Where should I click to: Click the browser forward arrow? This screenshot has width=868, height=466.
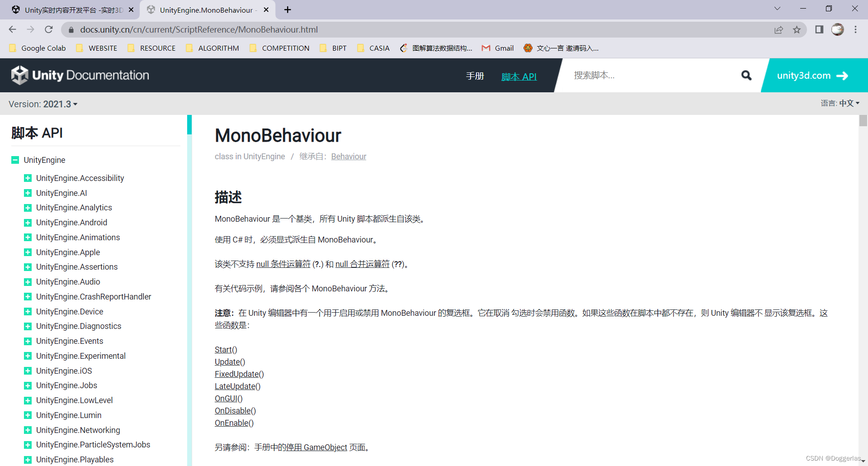click(30, 29)
